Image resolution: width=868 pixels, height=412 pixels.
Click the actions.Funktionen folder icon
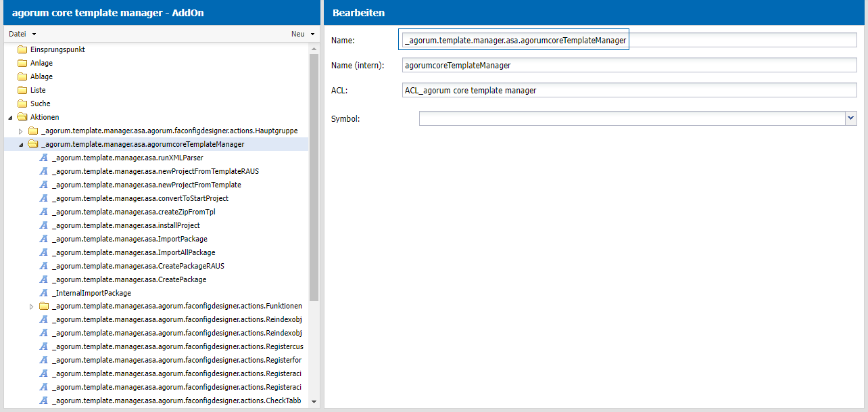(44, 306)
